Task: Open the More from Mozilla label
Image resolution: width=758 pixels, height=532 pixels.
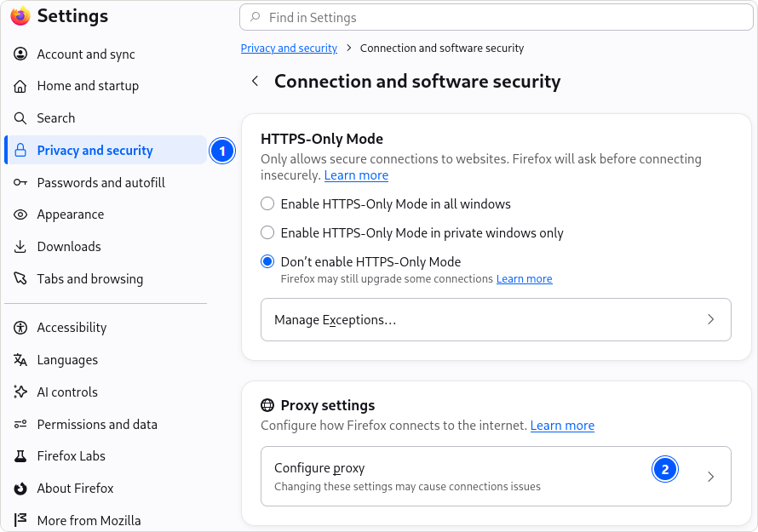Action: click(89, 520)
